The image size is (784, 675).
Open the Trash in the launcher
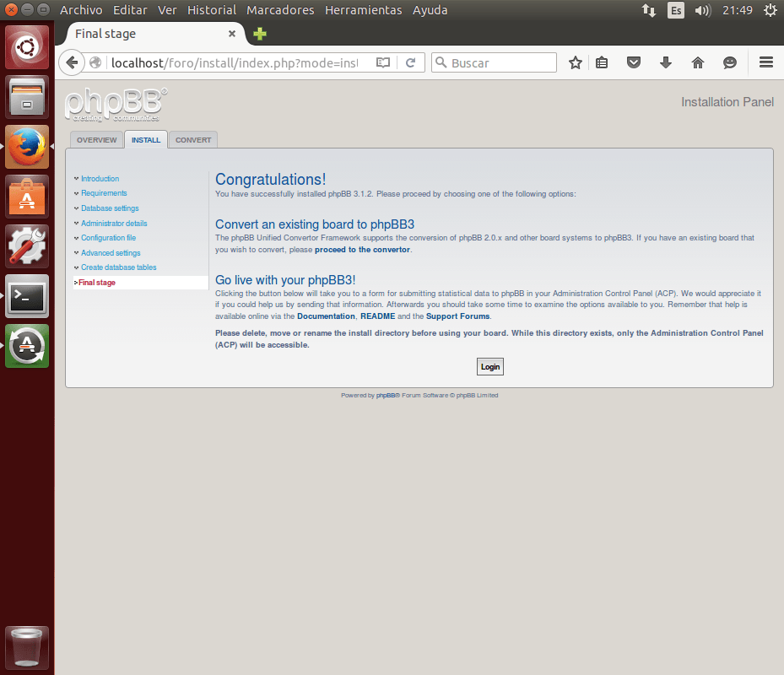click(x=27, y=648)
